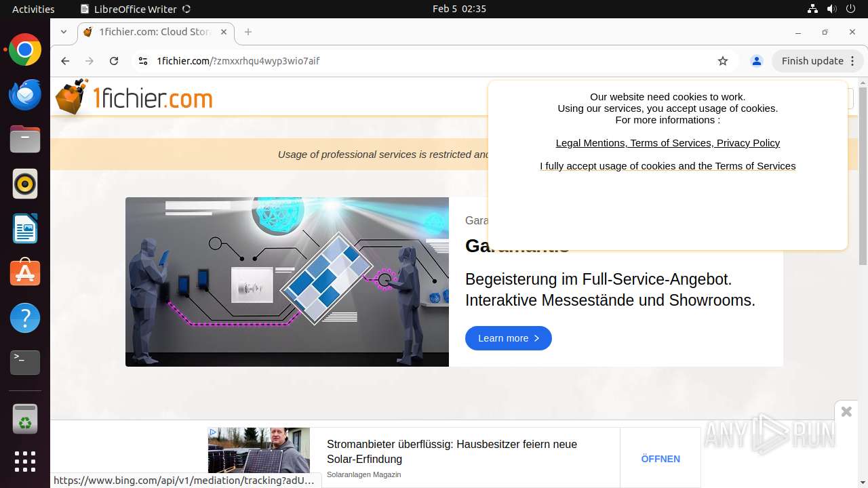
Task: Select the 1fichier.com Cloud Storage tab
Action: pyautogui.click(x=156, y=32)
